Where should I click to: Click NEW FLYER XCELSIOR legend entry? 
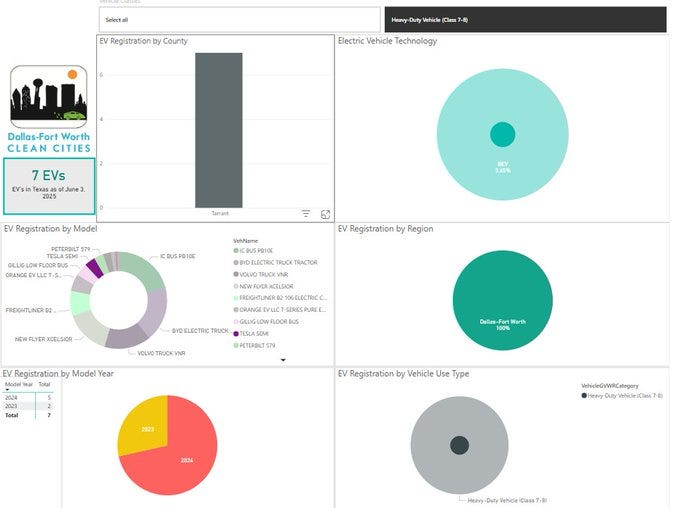click(263, 286)
